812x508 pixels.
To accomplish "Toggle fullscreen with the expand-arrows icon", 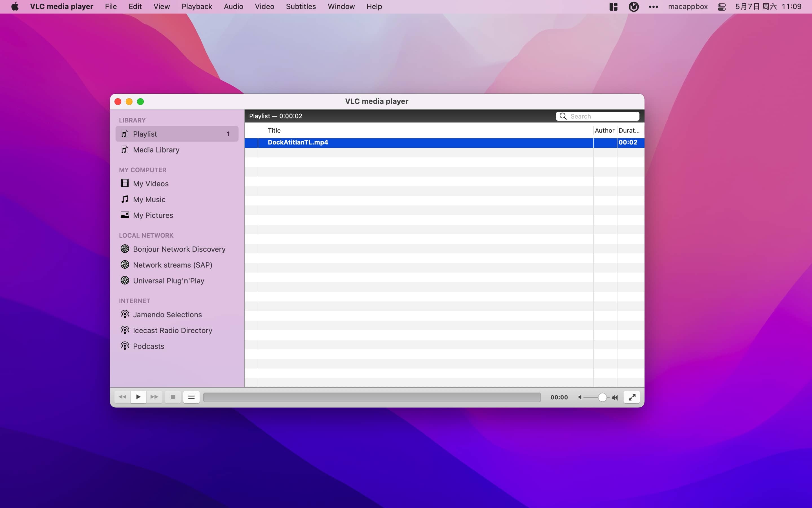I will pos(632,397).
